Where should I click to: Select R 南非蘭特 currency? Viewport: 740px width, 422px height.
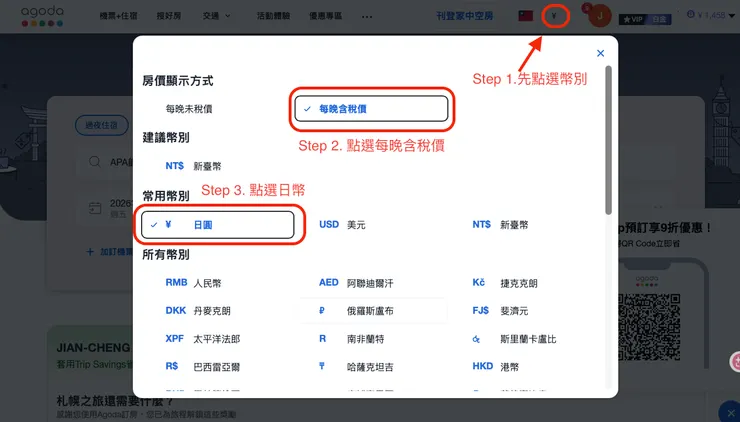[x=352, y=339]
